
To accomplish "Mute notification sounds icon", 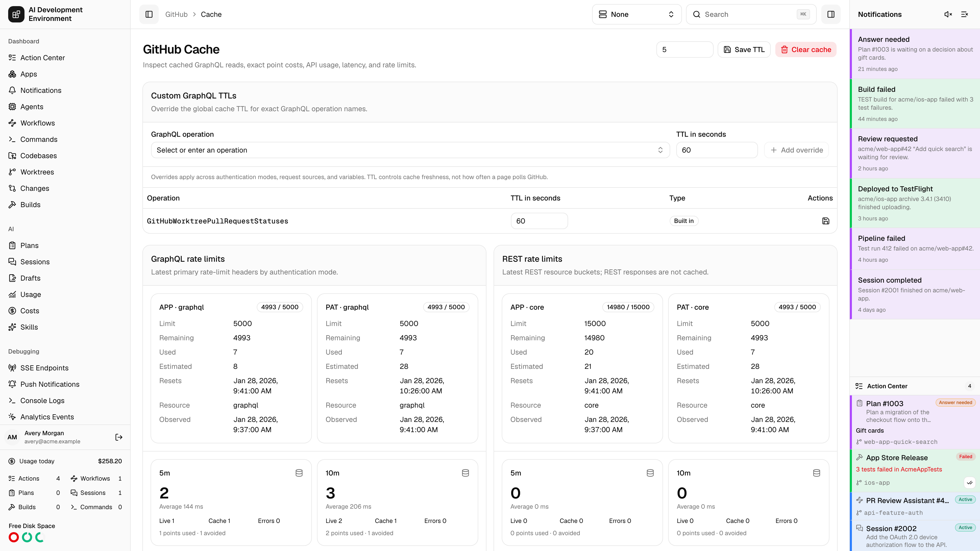I will [x=948, y=15].
